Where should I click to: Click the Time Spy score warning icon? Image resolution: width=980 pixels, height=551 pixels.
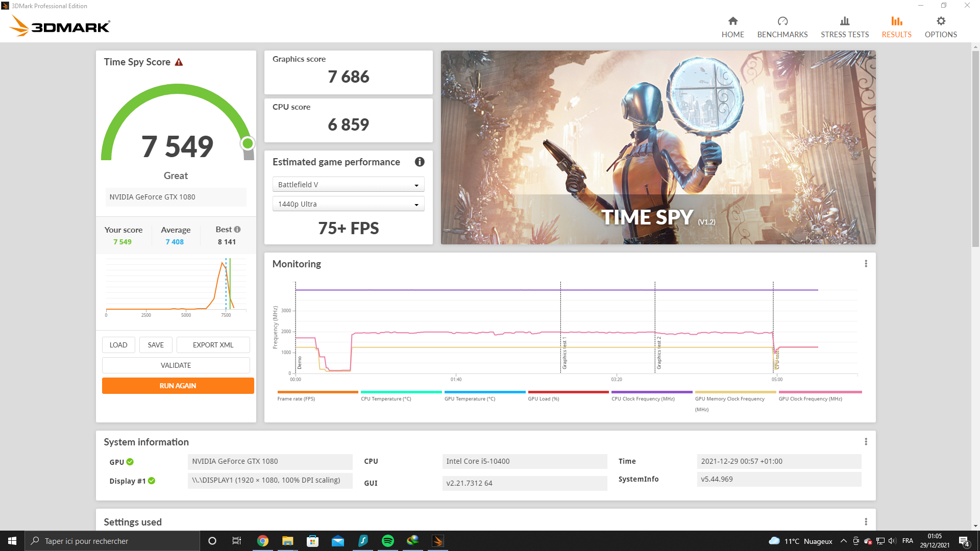[x=179, y=62]
